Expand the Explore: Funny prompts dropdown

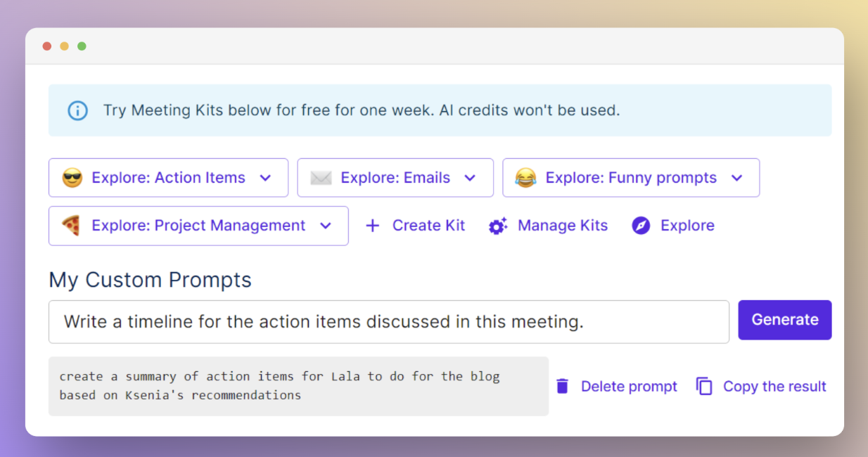[736, 178]
